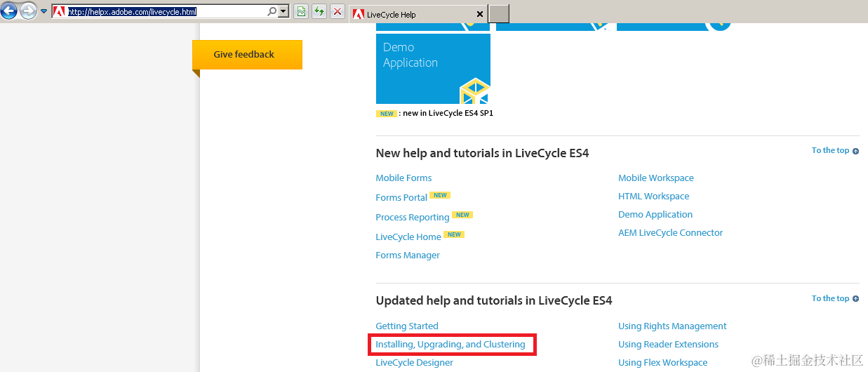This screenshot has width=868, height=372.
Task: Jump To the top beside New help heading
Action: point(835,150)
